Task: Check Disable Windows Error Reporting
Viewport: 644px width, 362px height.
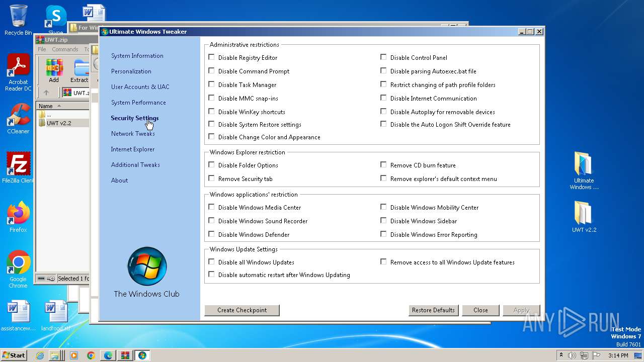Action: point(383,234)
